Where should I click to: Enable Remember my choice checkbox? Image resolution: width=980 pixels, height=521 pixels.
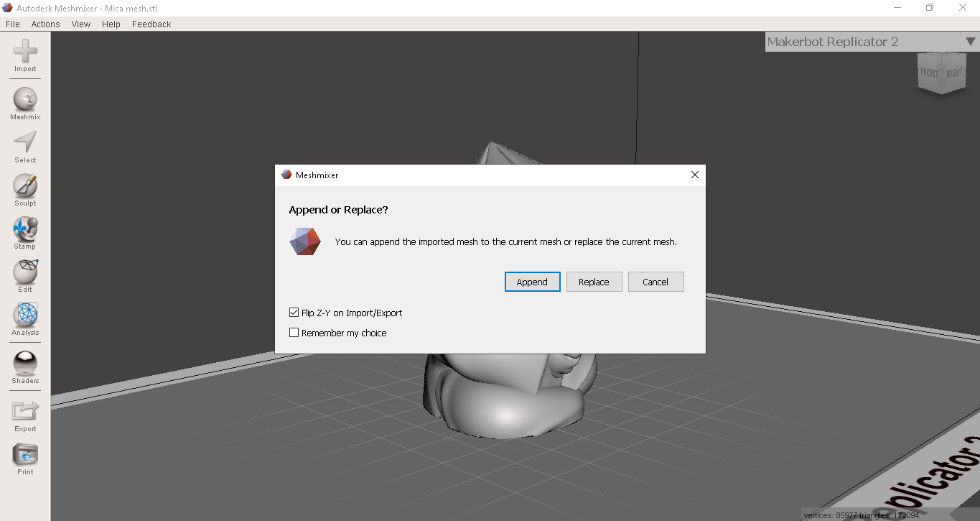coord(294,333)
